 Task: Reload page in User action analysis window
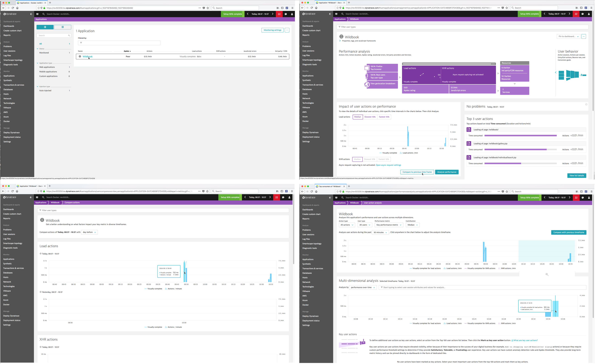[x=312, y=191]
